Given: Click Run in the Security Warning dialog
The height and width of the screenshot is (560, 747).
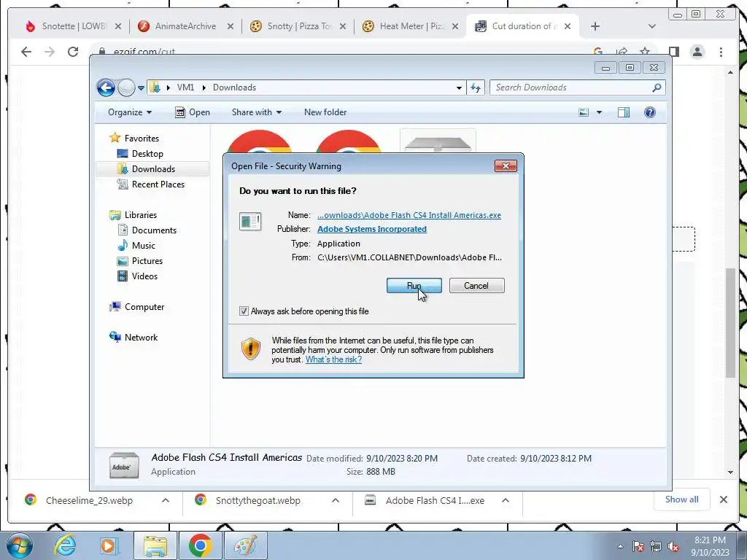Looking at the screenshot, I should [x=414, y=286].
